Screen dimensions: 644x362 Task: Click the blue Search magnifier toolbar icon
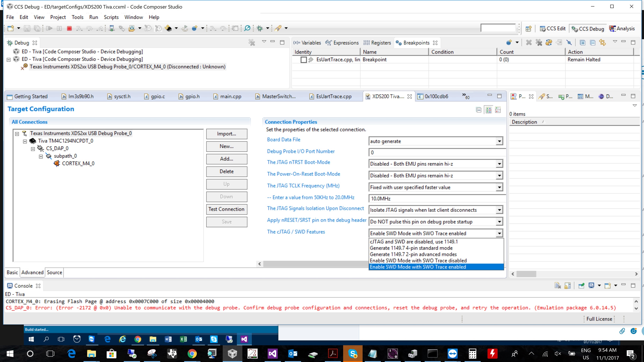pyautogui.click(x=247, y=28)
